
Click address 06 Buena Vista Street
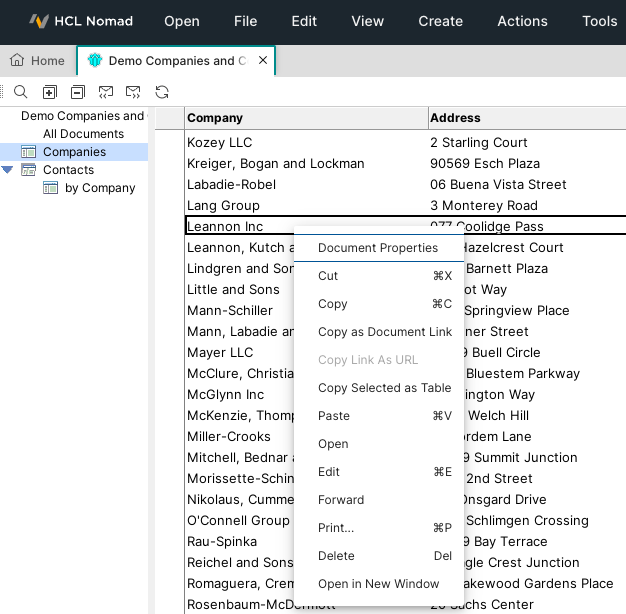498,184
